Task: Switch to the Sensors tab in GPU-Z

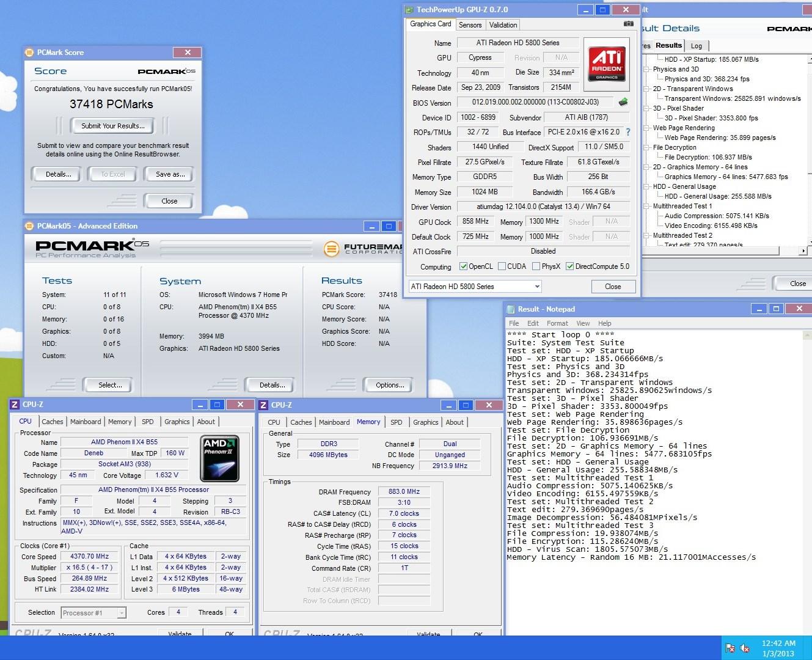Action: click(x=470, y=25)
